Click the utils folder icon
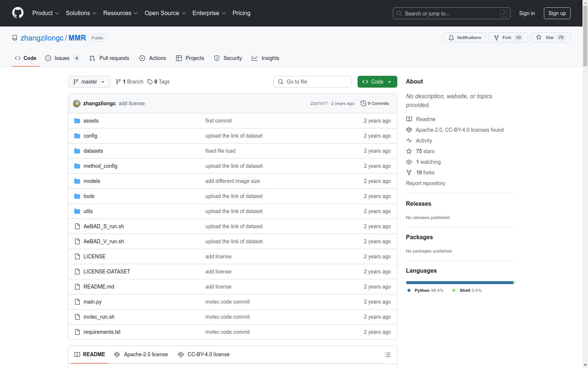 [x=77, y=211]
